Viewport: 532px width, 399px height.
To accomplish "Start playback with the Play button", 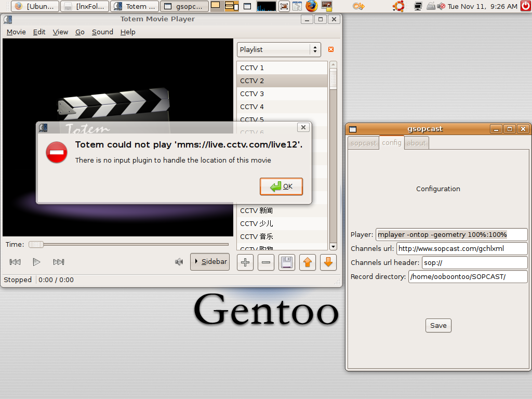I will 36,262.
